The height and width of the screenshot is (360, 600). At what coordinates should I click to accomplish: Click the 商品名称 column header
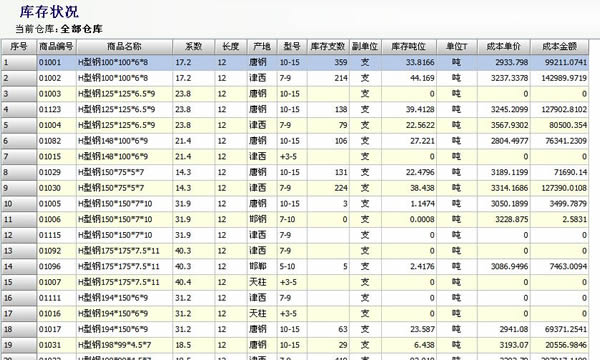click(124, 47)
